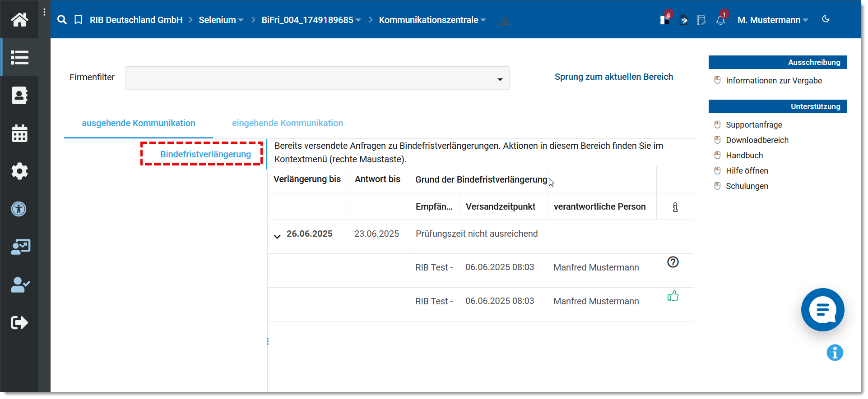Viewport: 868px width, 399px height.
Task: Select the Bindefristverlängerung menu item
Action: [x=205, y=154]
